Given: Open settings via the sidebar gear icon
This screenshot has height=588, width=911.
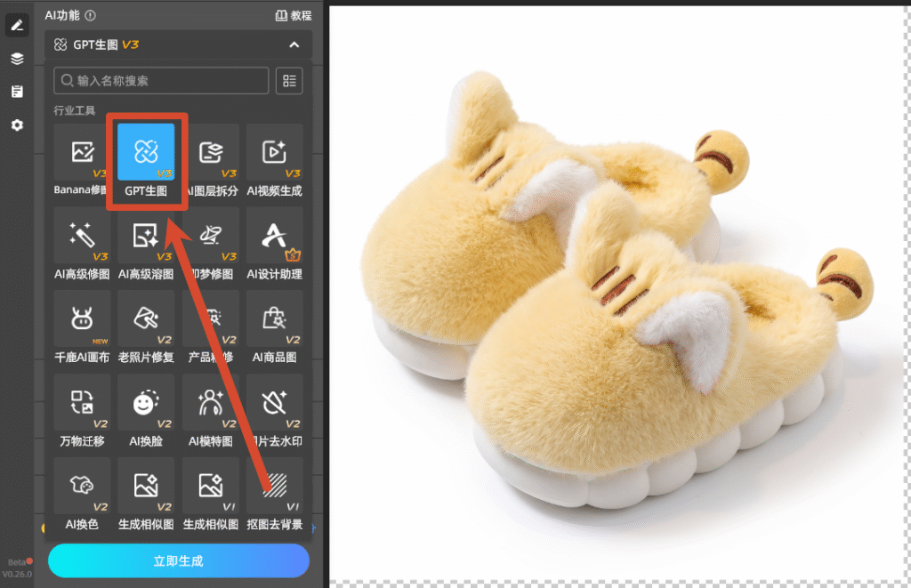Looking at the screenshot, I should (x=17, y=125).
